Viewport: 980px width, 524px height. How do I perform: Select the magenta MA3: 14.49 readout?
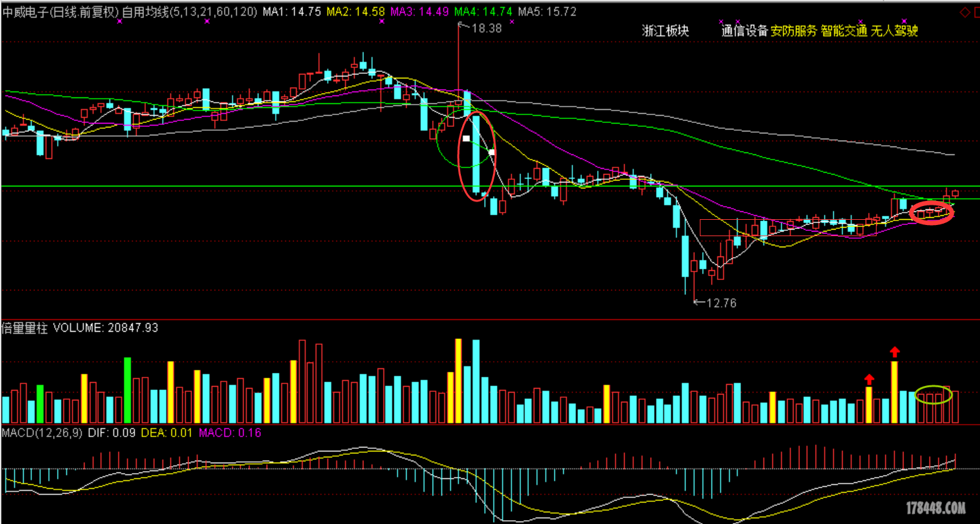tap(420, 12)
